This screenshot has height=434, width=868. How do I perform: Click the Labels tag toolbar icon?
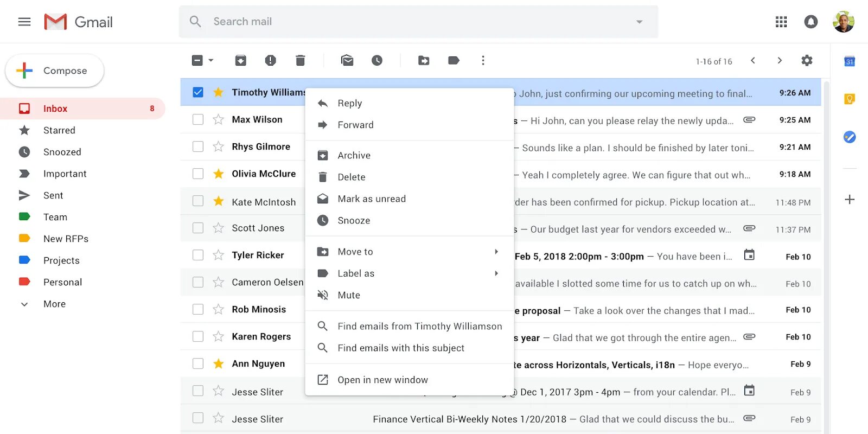pos(454,60)
